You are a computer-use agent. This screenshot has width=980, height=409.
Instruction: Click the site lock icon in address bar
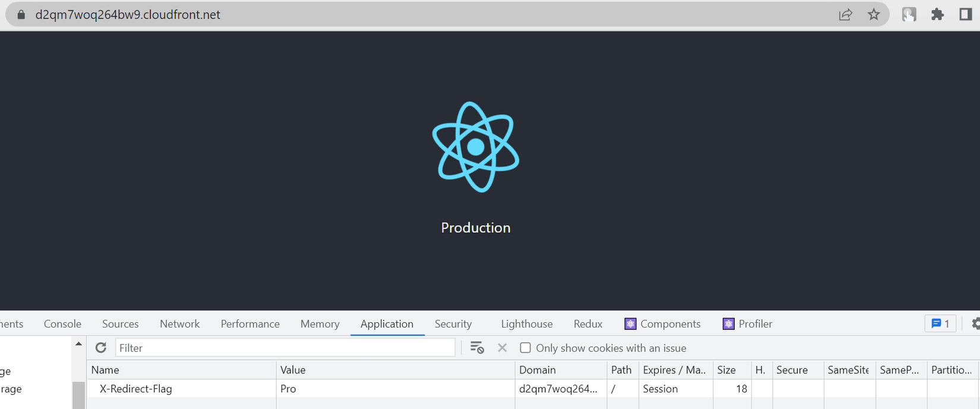click(x=21, y=15)
